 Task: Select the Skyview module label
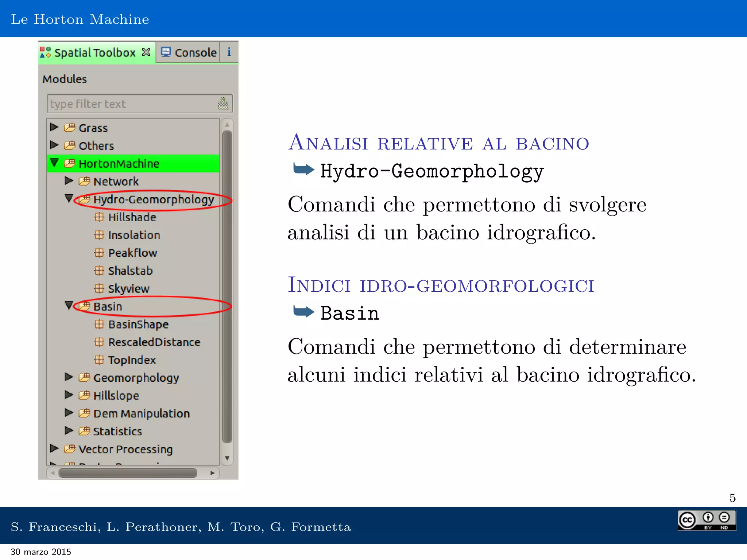click(x=129, y=289)
